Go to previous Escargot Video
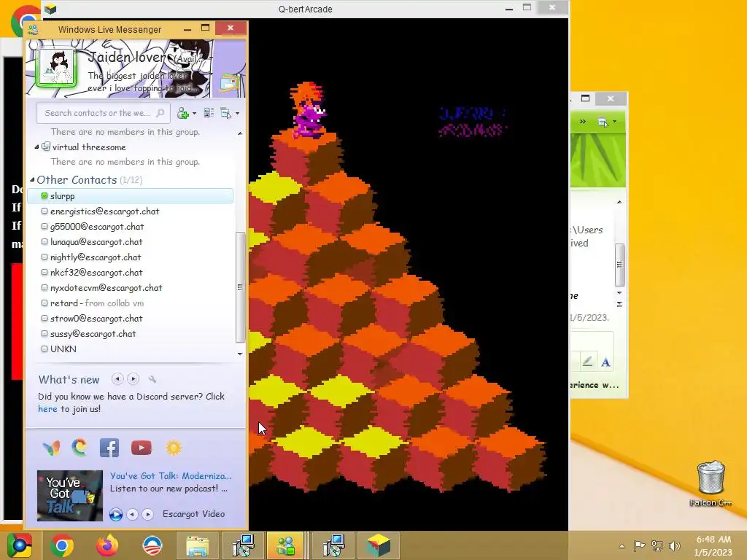This screenshot has width=747, height=560. tap(133, 514)
